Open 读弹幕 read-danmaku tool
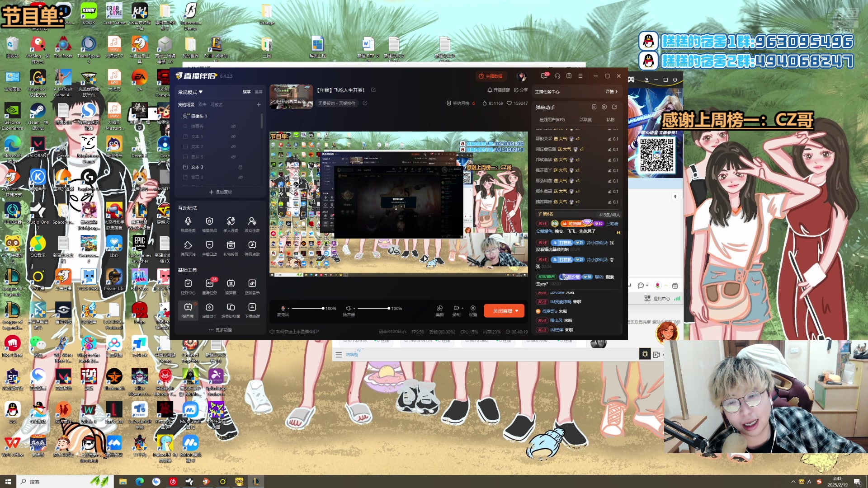Viewport: 868px width, 488px height. coord(231,286)
